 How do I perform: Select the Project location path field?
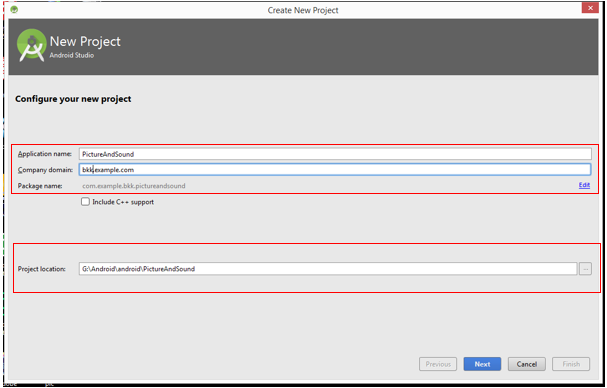(328, 268)
